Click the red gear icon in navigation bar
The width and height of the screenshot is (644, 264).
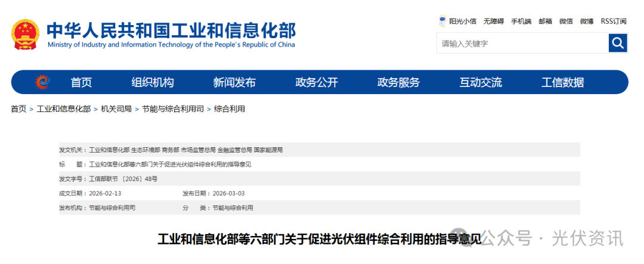tap(43, 82)
